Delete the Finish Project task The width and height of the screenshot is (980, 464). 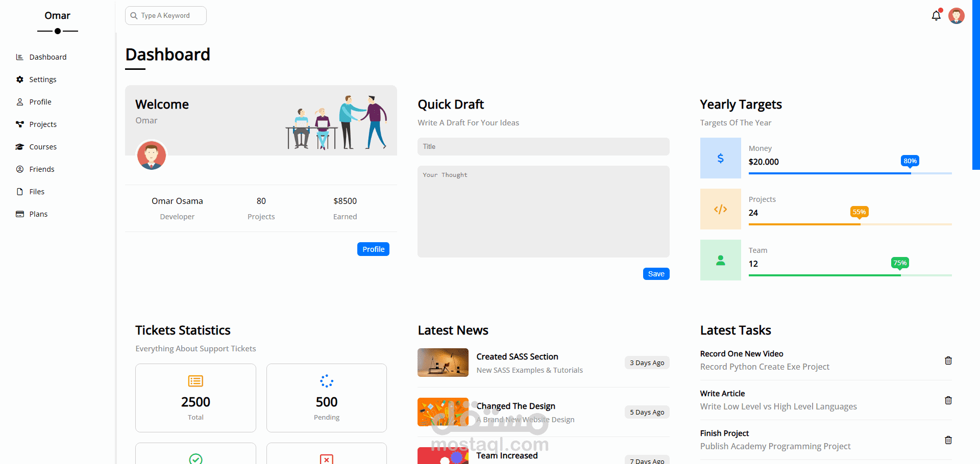pos(948,440)
